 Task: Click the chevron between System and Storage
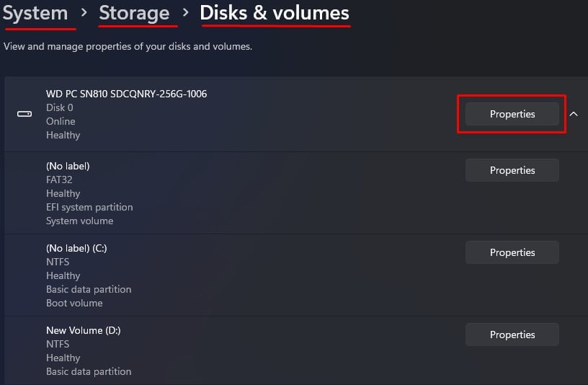tap(84, 13)
